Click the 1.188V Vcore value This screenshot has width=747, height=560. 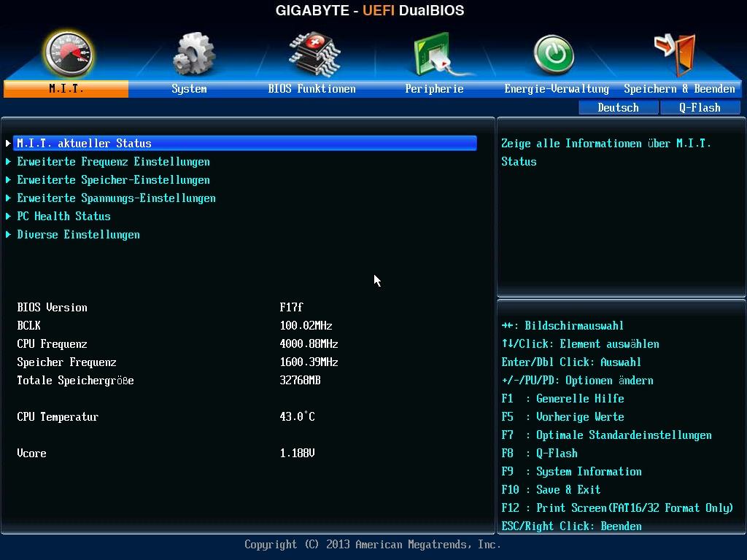[x=298, y=454]
